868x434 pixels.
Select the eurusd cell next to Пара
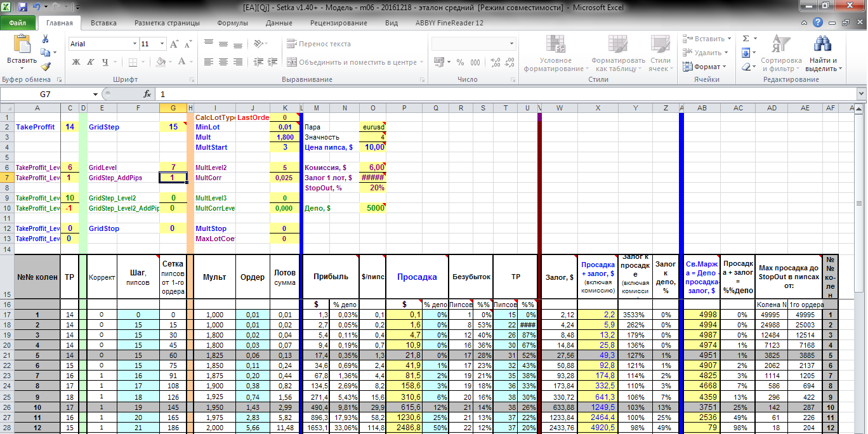pos(372,127)
